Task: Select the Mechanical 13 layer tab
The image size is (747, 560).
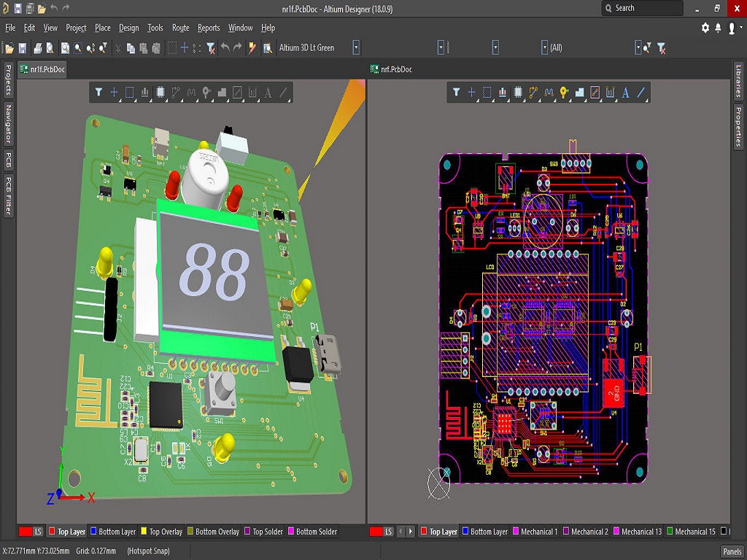Action: (637, 532)
